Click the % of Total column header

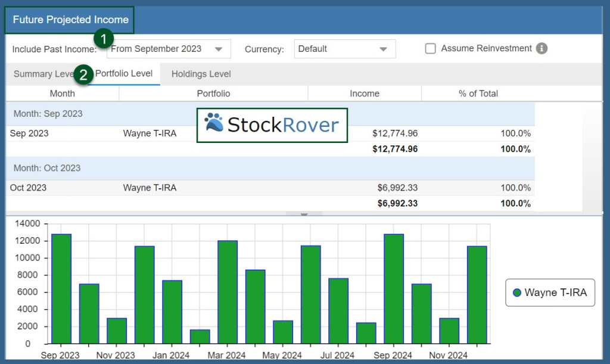[478, 94]
